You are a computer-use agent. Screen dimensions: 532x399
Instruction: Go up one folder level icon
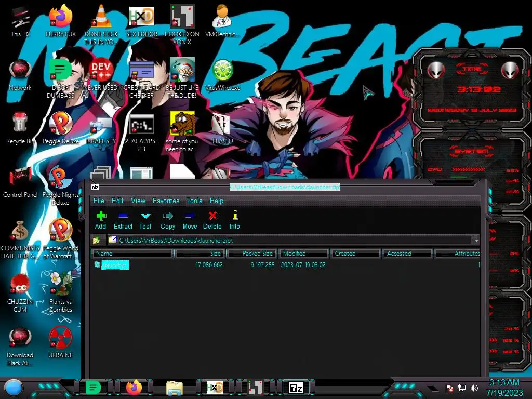(97, 240)
